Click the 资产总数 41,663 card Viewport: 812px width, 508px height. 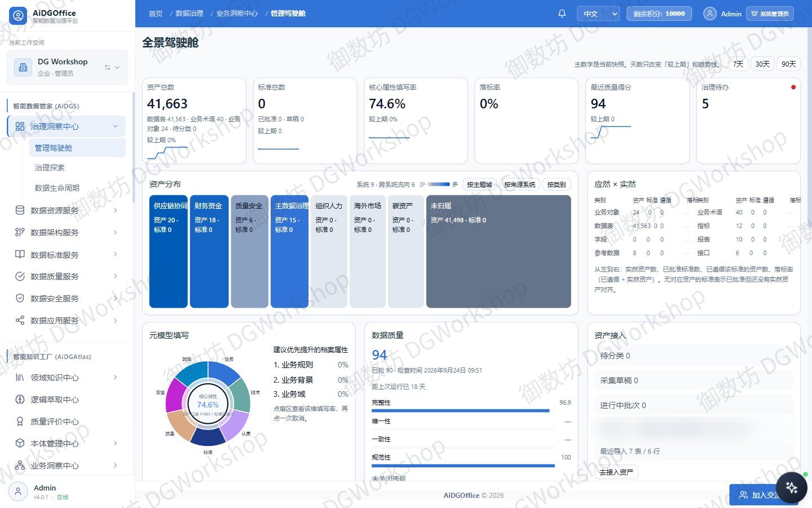pos(194,121)
